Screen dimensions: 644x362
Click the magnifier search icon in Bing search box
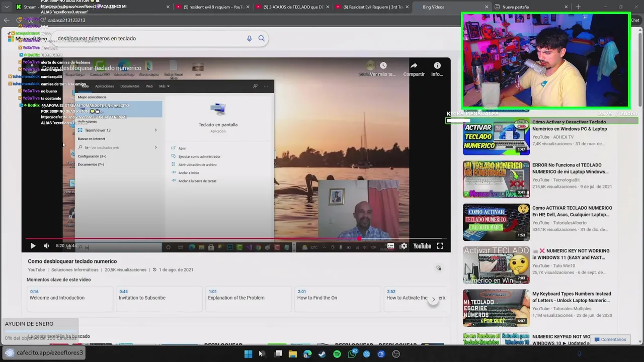point(261,38)
